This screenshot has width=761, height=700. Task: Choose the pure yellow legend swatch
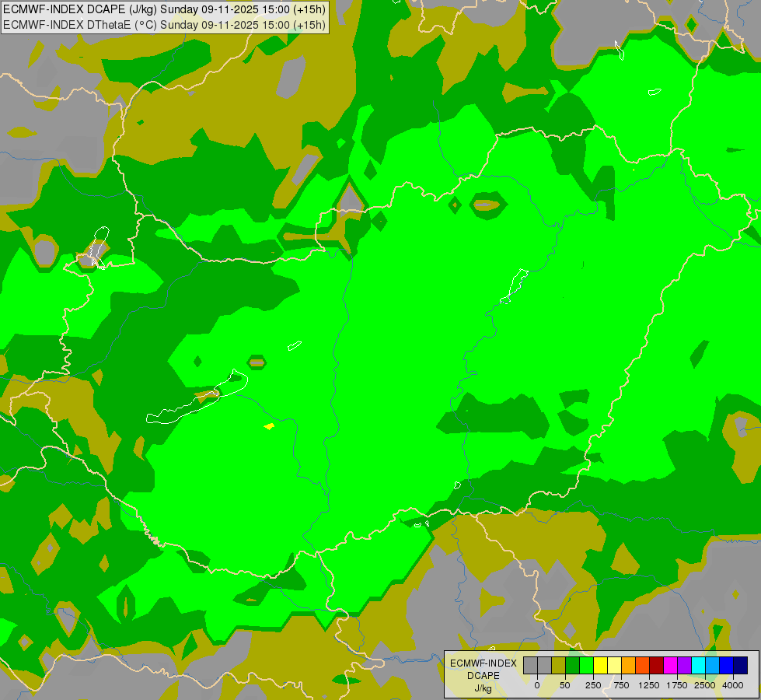pos(600,665)
